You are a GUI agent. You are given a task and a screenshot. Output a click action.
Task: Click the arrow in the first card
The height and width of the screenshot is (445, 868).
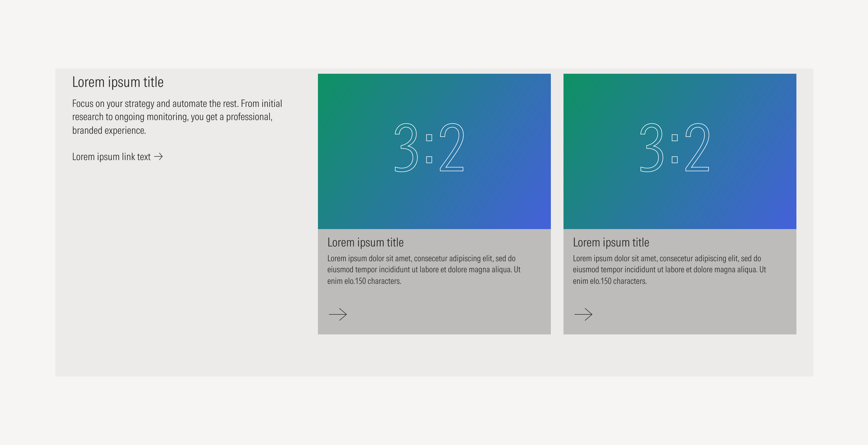338,314
